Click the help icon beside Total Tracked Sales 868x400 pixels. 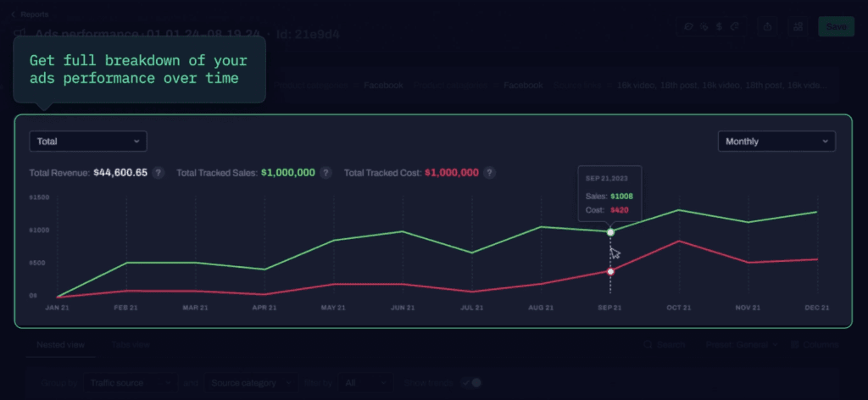pyautogui.click(x=326, y=173)
